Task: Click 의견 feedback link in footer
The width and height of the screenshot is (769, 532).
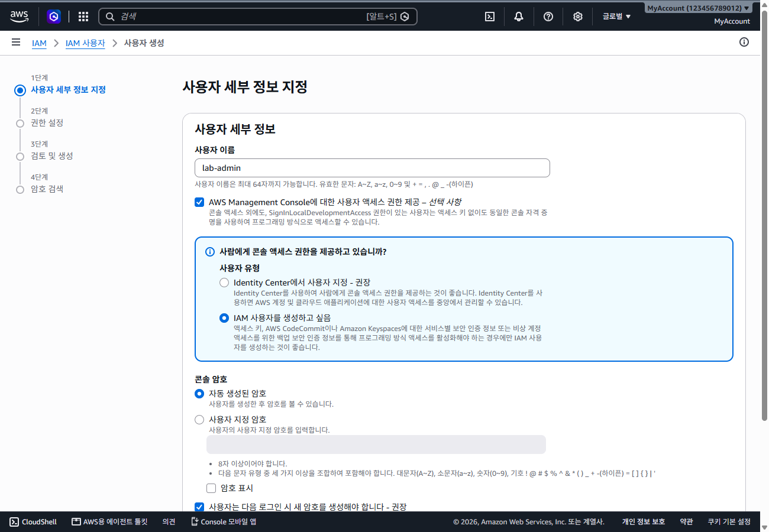Action: 169,521
